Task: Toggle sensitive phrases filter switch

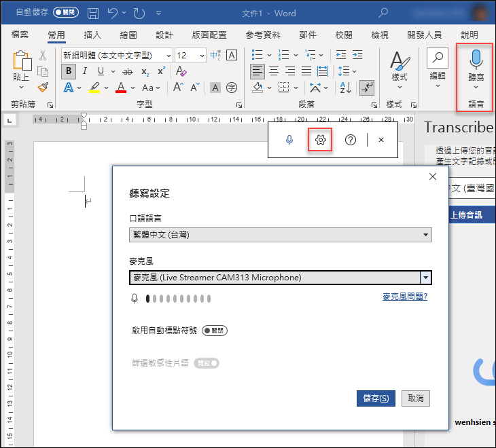Action: click(x=207, y=363)
